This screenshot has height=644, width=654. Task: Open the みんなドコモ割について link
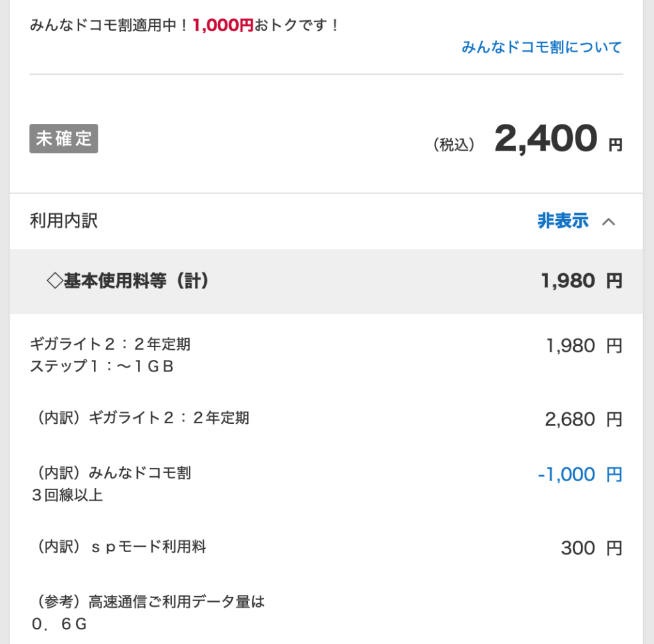pos(542,47)
